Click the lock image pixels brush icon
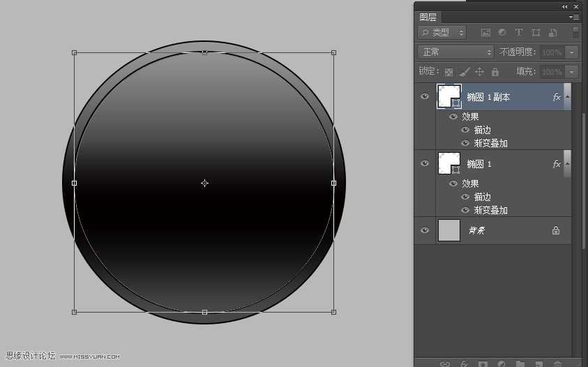Image resolution: width=588 pixels, height=367 pixels. pyautogui.click(x=465, y=72)
